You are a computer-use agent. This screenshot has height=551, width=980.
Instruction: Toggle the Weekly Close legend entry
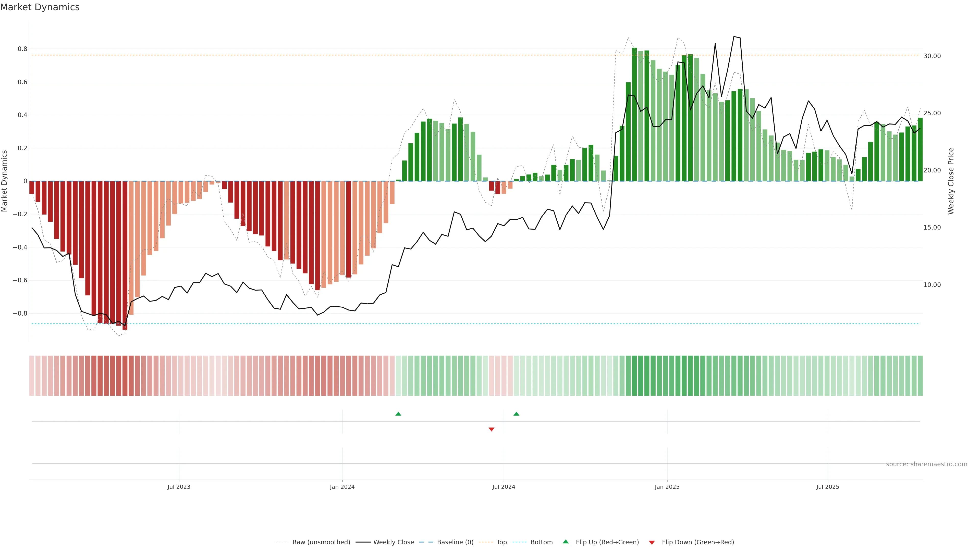[393, 542]
